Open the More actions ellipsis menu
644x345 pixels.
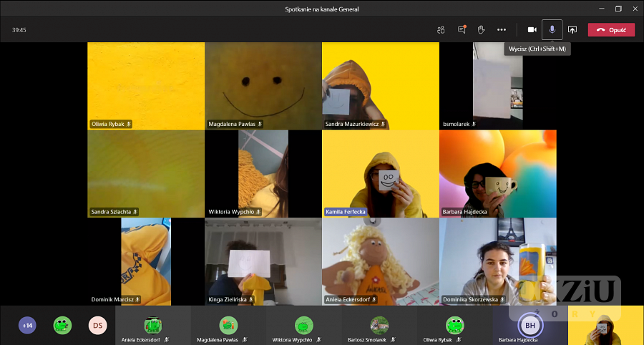tap(502, 29)
